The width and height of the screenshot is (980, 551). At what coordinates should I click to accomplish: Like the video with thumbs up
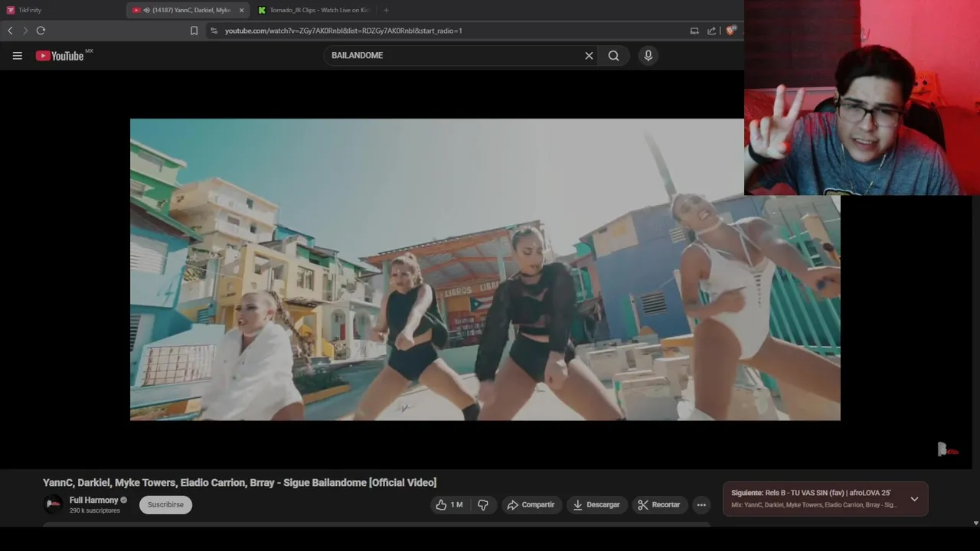pos(449,504)
